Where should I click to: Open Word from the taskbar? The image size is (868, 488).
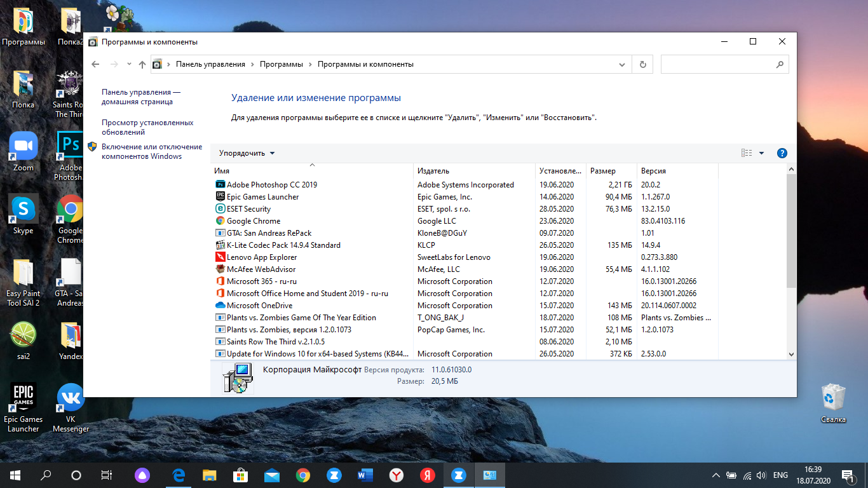point(365,475)
